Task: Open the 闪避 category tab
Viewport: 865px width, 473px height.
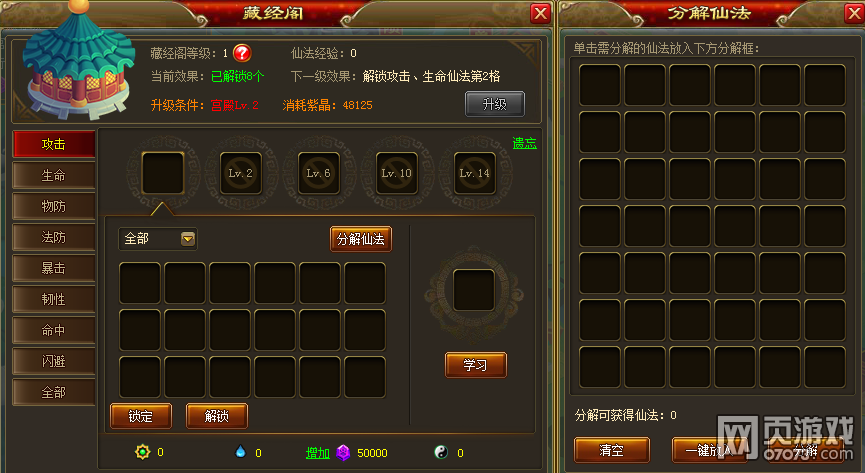Action: coord(54,362)
